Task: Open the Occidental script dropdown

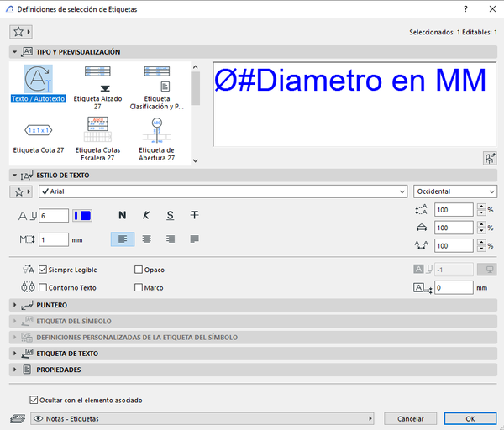Action: click(x=455, y=191)
